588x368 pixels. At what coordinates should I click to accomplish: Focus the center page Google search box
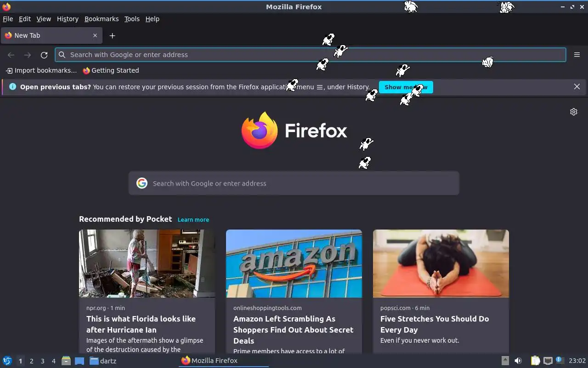click(x=294, y=183)
